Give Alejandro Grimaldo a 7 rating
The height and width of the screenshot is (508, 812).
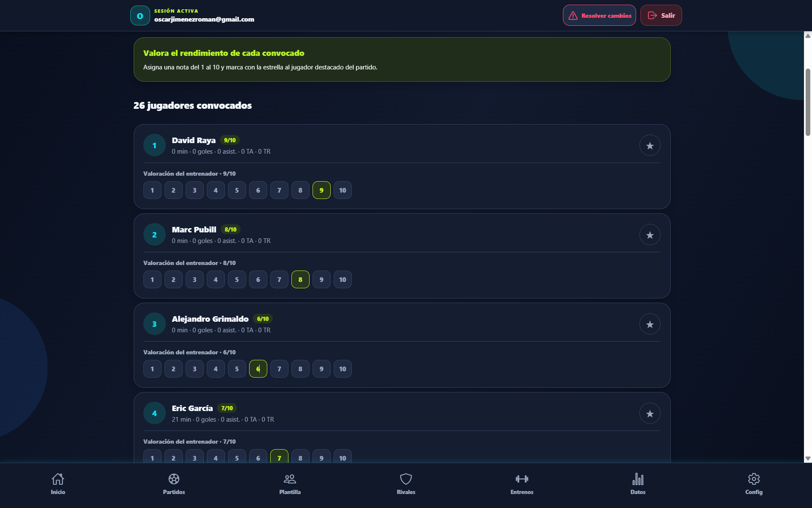(279, 369)
